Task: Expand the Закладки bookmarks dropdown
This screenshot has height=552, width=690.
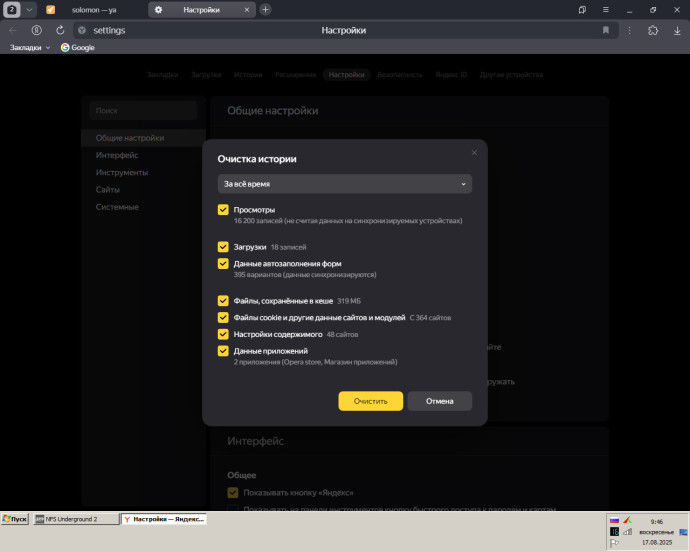Action: click(x=29, y=48)
